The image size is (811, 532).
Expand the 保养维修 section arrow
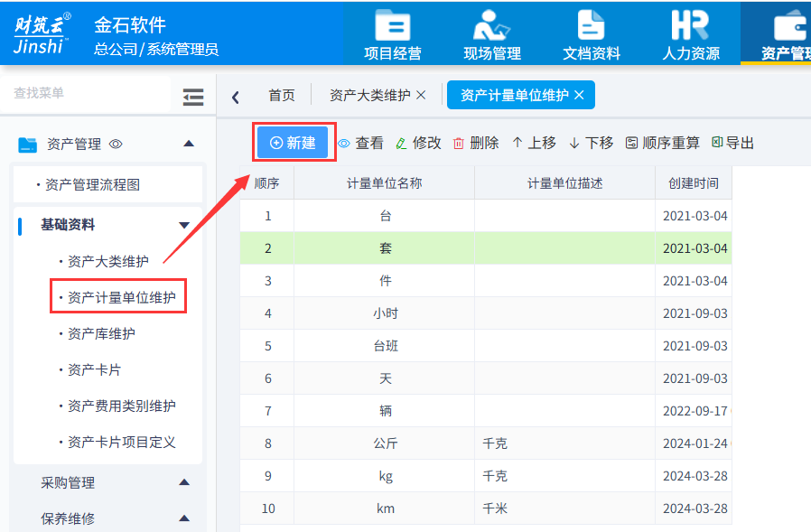[x=184, y=518]
